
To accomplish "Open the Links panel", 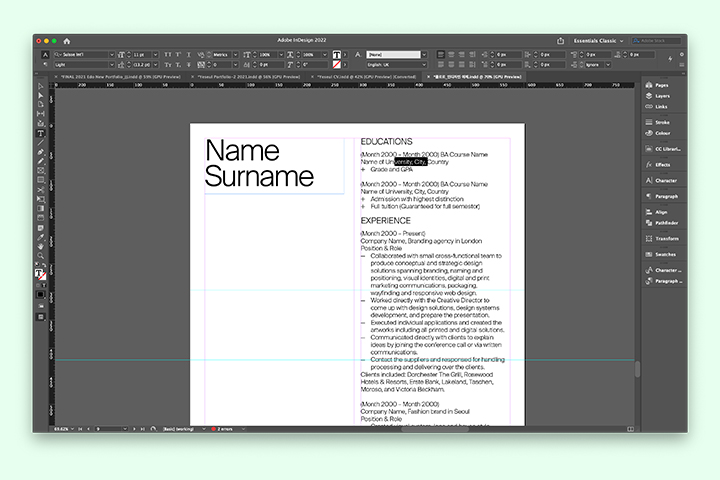I will tap(656, 107).
